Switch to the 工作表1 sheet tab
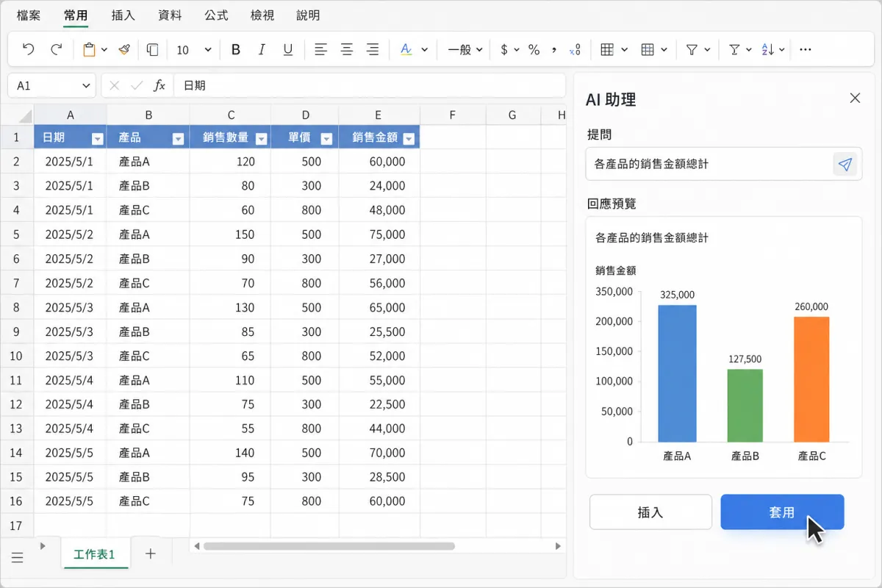 tap(95, 554)
